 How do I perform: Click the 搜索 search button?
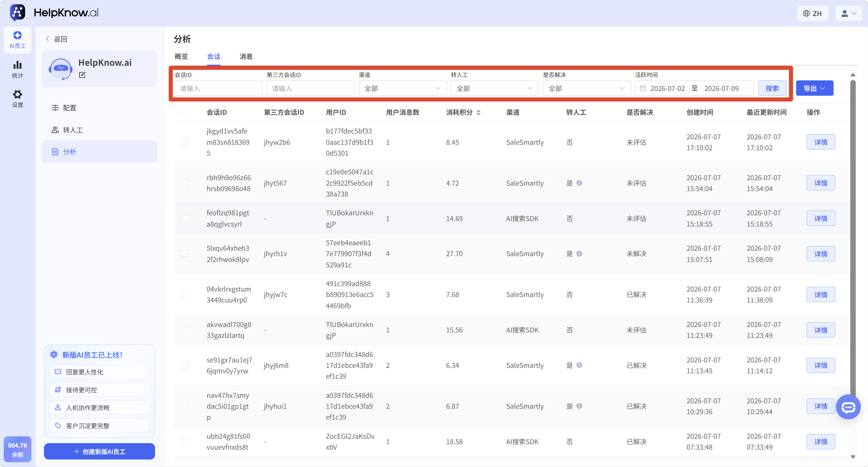click(x=772, y=88)
